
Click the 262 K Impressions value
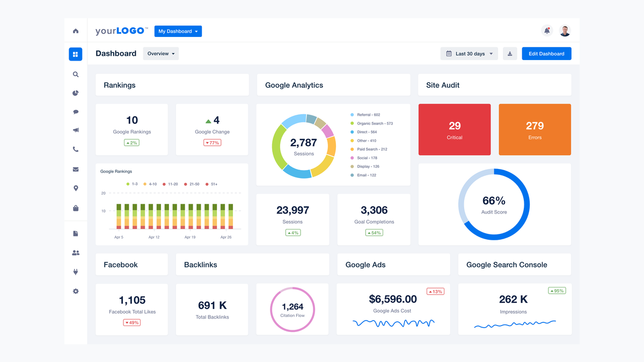pos(513,299)
